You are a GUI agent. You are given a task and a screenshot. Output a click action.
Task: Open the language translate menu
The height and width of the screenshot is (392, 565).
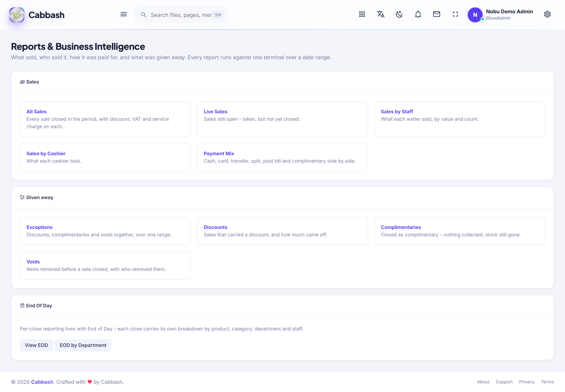(x=381, y=14)
